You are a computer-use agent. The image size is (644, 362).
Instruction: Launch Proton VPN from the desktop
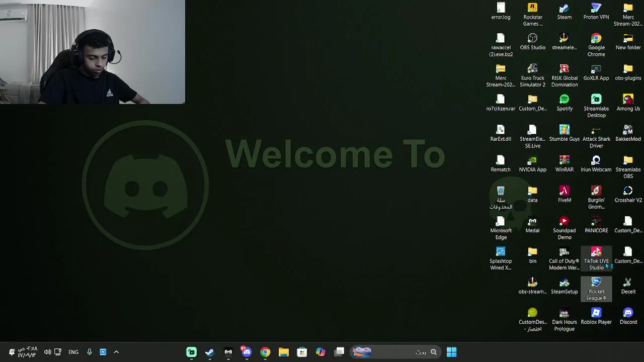596,12
